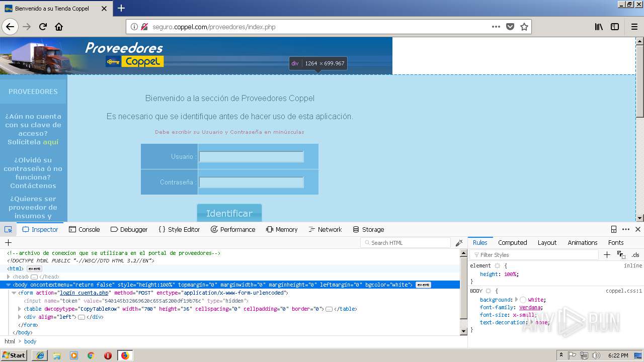Viewport: 644px width, 362px height.
Task: Click the volume icon in the system tray
Action: (596, 355)
